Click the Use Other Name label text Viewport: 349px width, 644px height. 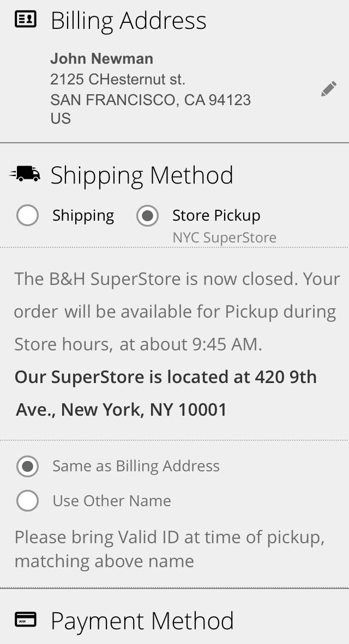click(x=112, y=501)
